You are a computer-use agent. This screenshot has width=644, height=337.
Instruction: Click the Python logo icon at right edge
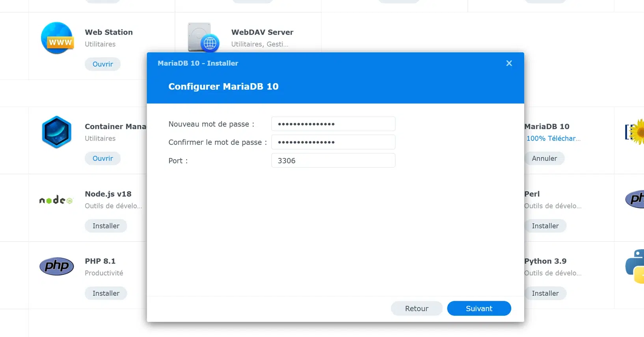pyautogui.click(x=635, y=266)
